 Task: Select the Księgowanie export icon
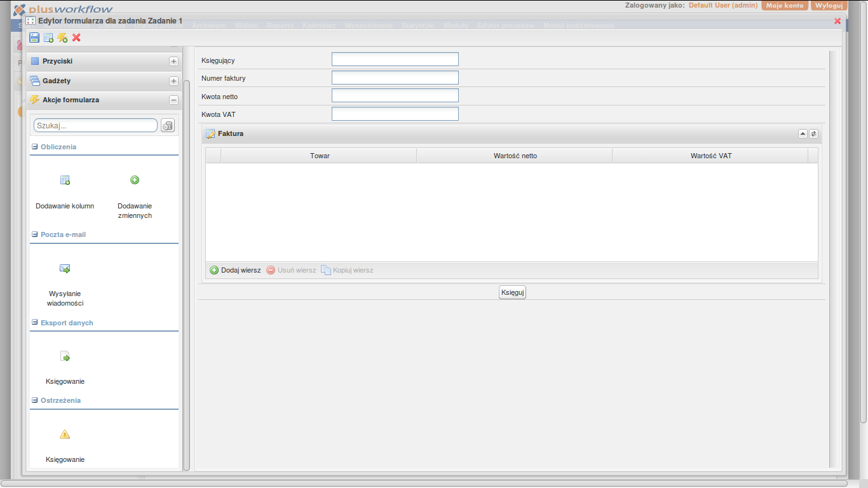[65, 356]
